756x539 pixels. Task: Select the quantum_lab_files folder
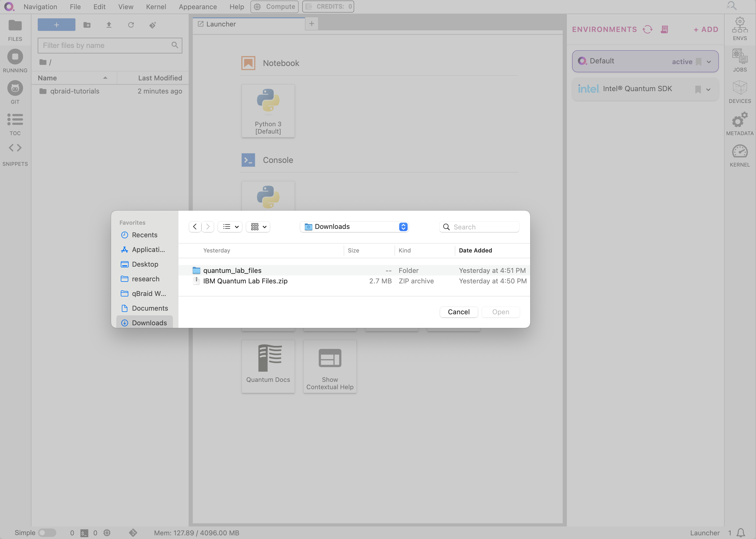point(354,271)
